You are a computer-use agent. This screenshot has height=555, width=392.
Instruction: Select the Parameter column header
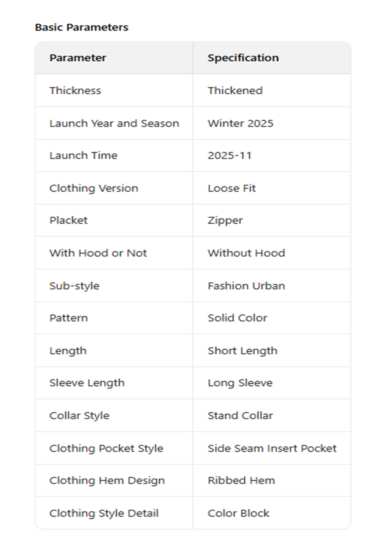pyautogui.click(x=77, y=58)
